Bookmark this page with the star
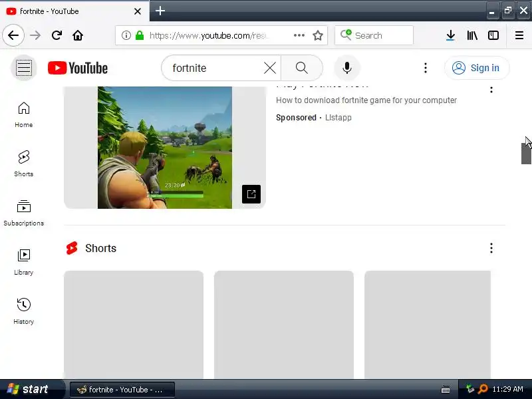This screenshot has height=399, width=532. click(318, 35)
